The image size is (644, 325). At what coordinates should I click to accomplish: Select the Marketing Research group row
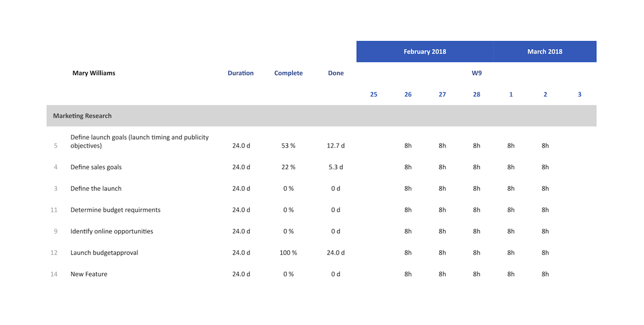83,116
